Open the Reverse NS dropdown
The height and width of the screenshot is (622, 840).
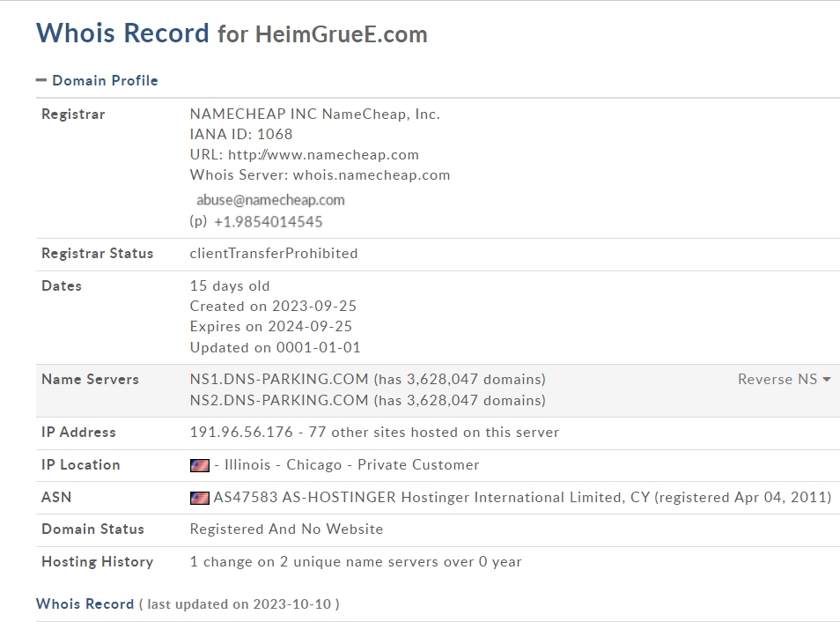pos(784,379)
